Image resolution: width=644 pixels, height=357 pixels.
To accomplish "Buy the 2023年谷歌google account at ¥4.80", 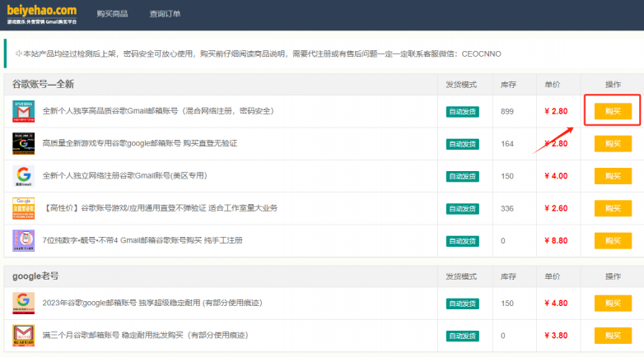I will coord(613,304).
